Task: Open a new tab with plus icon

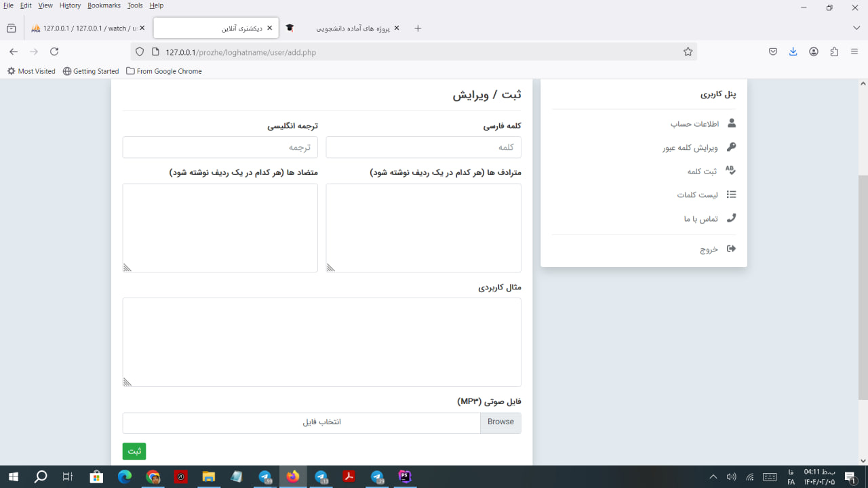Action: [418, 28]
